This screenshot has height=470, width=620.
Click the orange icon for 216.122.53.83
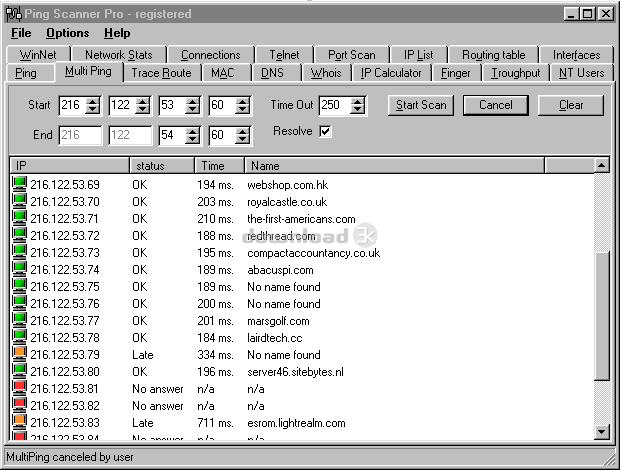tap(19, 422)
